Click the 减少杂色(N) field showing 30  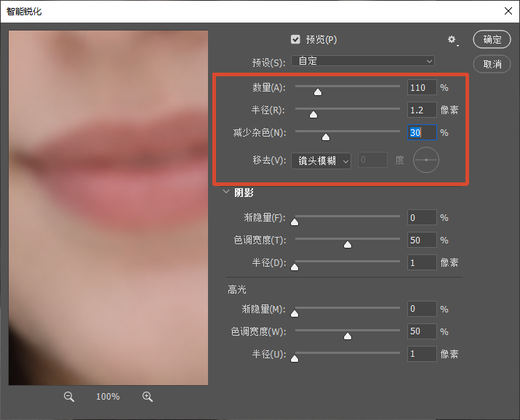point(422,132)
